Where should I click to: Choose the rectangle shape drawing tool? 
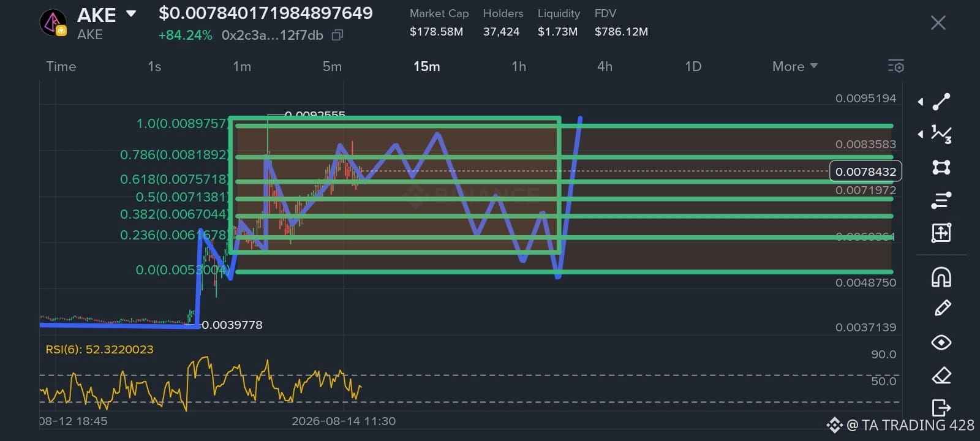point(941,167)
